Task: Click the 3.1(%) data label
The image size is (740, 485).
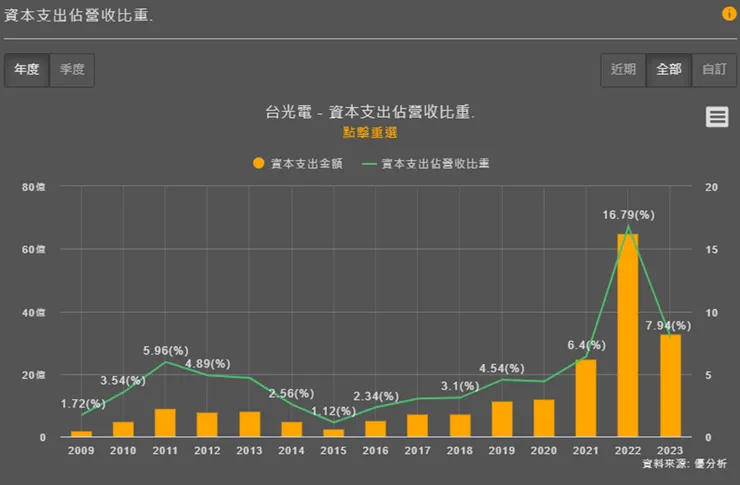Action: pyautogui.click(x=460, y=386)
